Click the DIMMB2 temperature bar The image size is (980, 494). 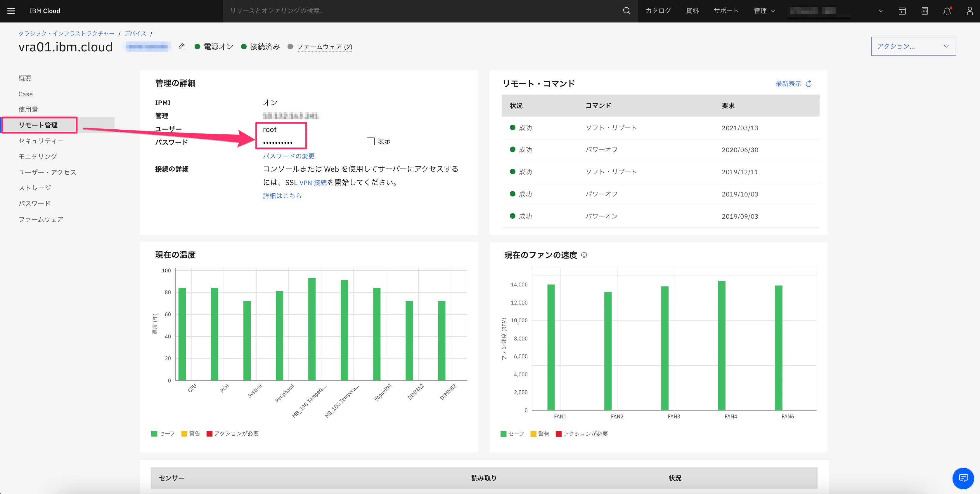[442, 340]
